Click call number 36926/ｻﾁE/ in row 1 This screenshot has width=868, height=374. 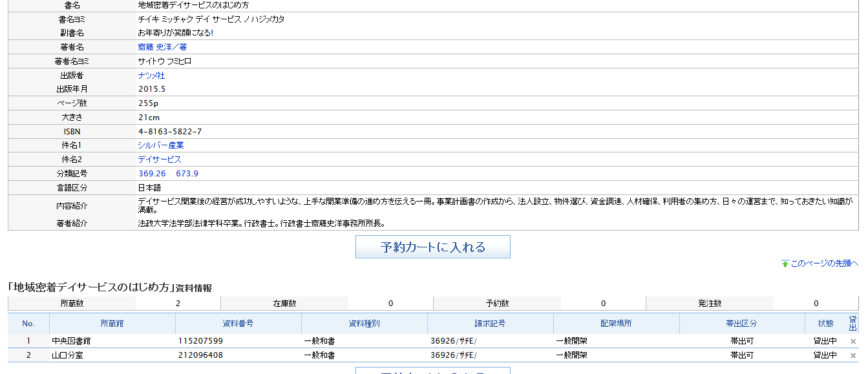pyautogui.click(x=453, y=341)
